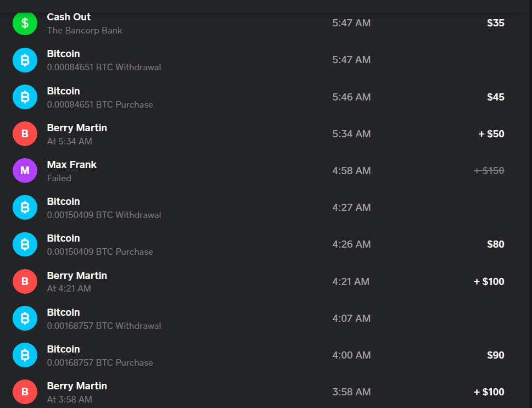Click the strikethrough + $150 amount
The image size is (532, 408).
point(489,171)
